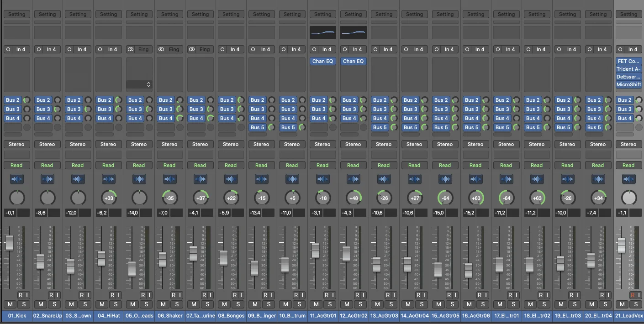The height and width of the screenshot is (324, 644).
Task: Click the waveform track icon on 21_LeadVox
Action: 628,179
